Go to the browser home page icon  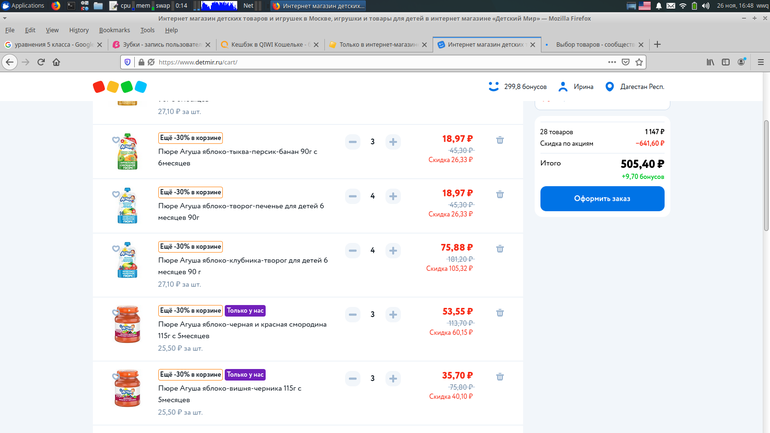click(x=57, y=62)
